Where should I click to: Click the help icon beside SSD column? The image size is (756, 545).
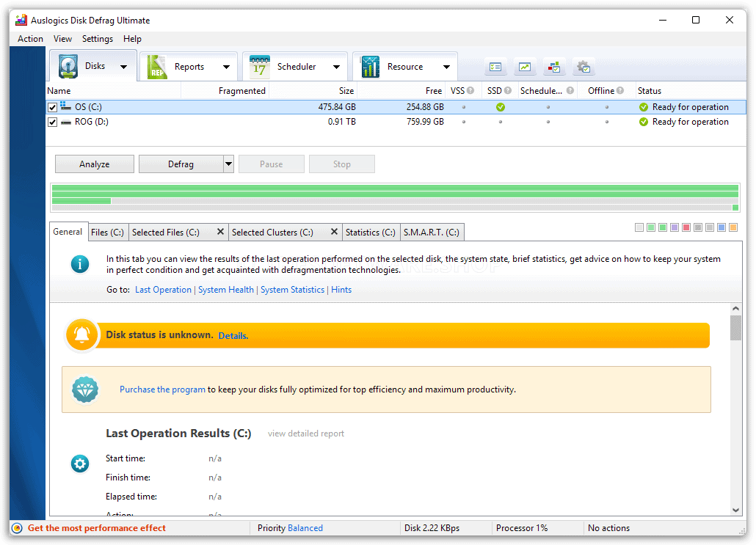point(508,91)
